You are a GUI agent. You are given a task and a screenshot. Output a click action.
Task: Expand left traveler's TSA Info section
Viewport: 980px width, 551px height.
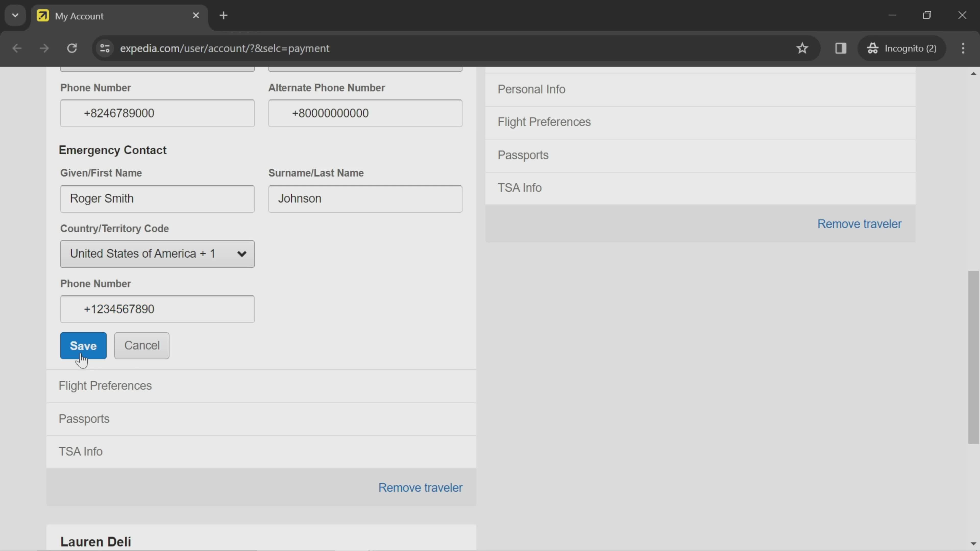[261, 452]
